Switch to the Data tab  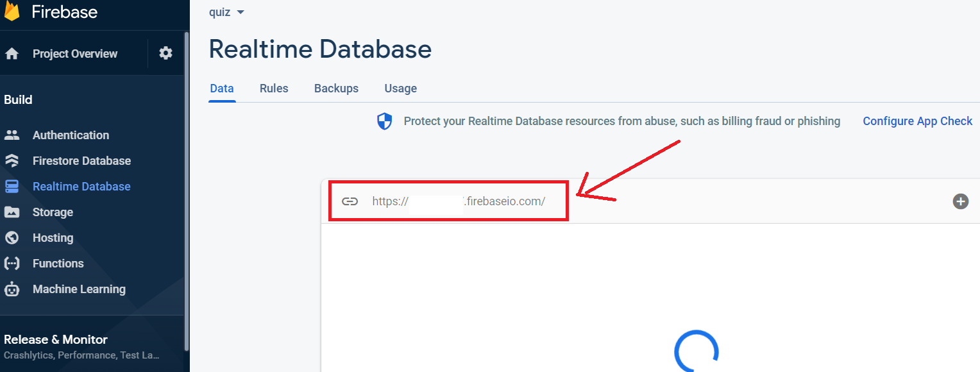(222, 89)
